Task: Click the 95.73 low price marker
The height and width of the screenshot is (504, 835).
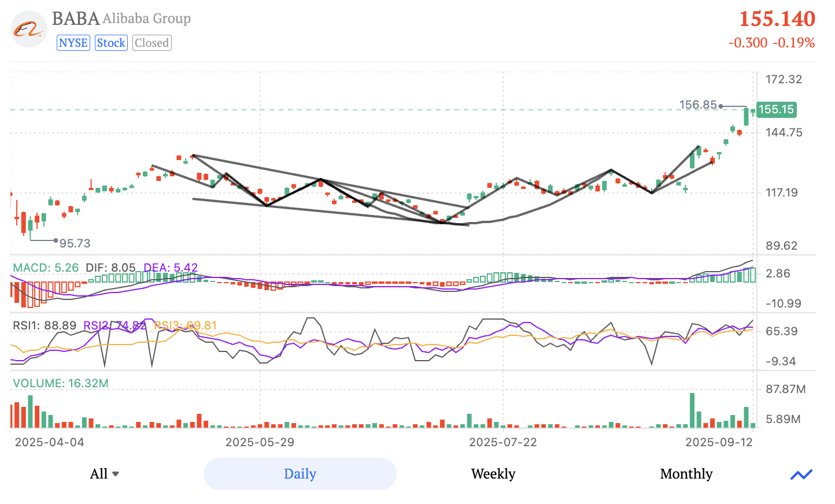Action: [74, 243]
